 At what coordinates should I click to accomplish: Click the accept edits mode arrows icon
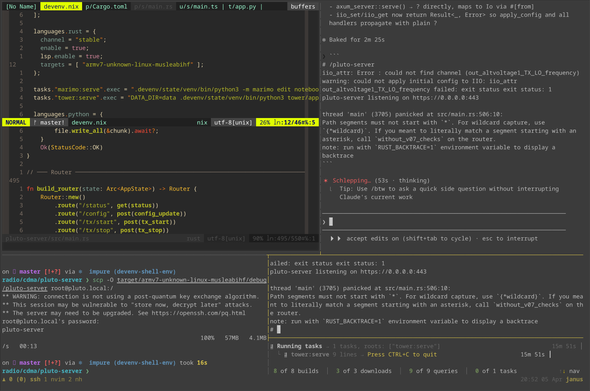tap(335, 238)
